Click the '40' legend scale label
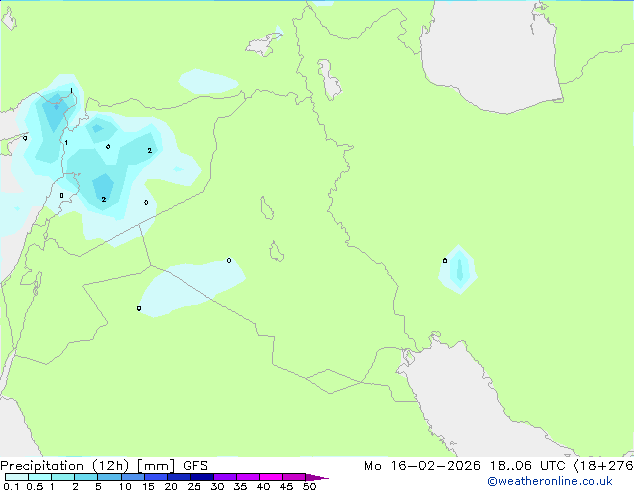Viewport: 634px width, 490px height. [263, 486]
